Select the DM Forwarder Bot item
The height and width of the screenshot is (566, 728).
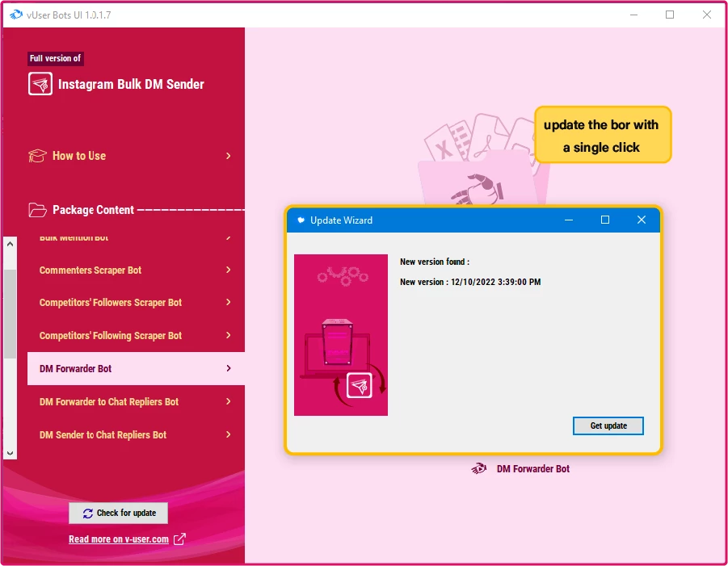[x=136, y=368]
